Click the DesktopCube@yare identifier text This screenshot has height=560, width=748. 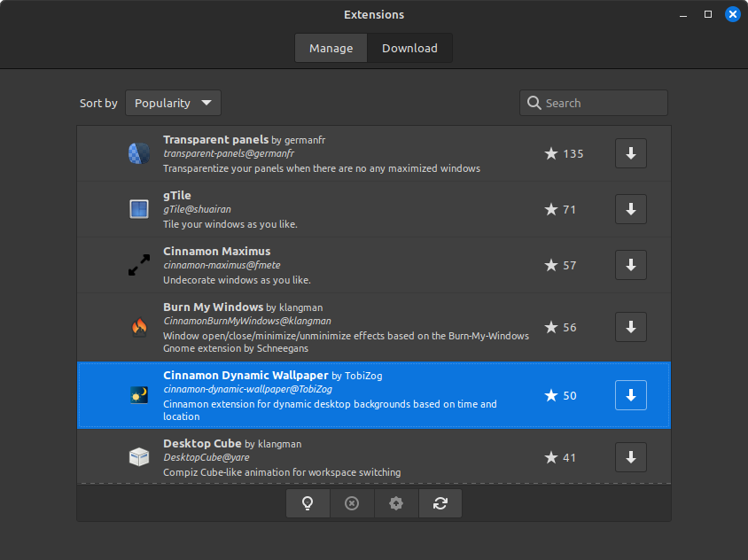pyautogui.click(x=206, y=457)
